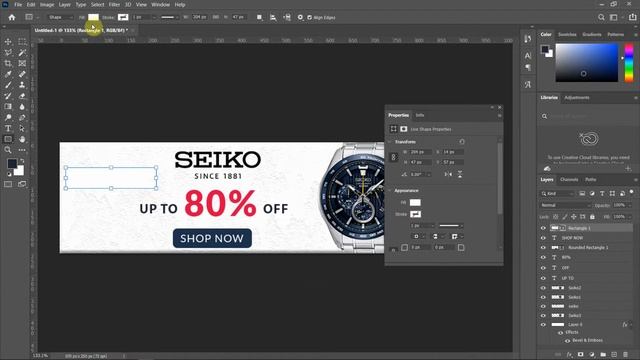Toggle Effects visibility eye icon

click(x=560, y=333)
